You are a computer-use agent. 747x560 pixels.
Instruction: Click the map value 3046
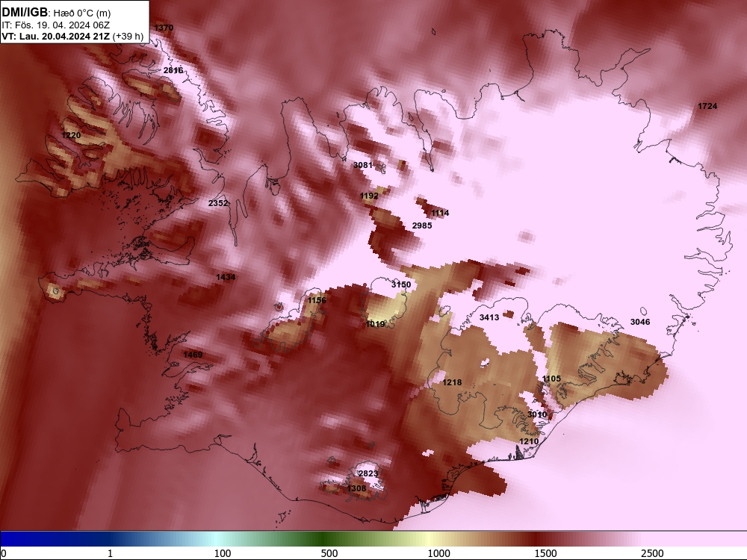click(x=640, y=322)
